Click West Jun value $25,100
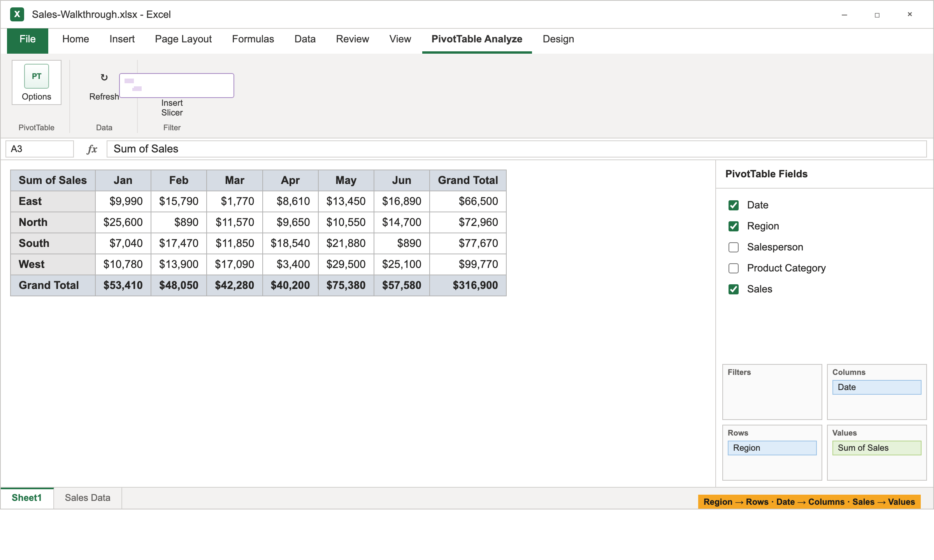The image size is (934, 560). (402, 264)
